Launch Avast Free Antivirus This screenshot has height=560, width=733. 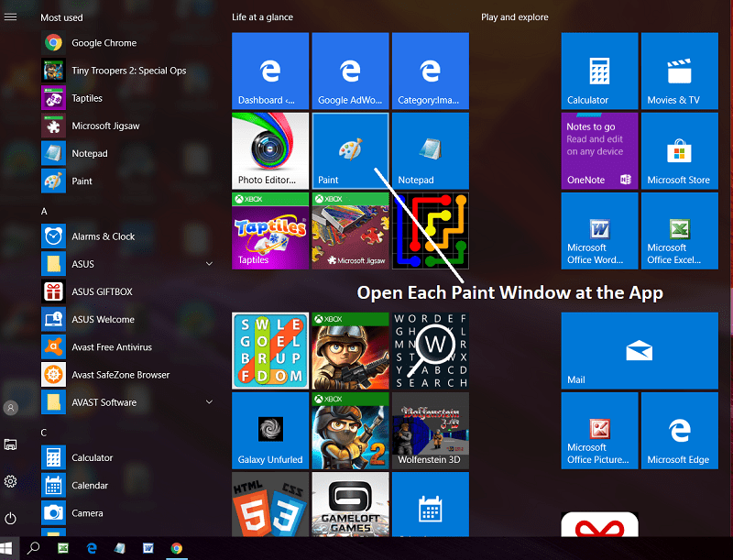click(126, 346)
